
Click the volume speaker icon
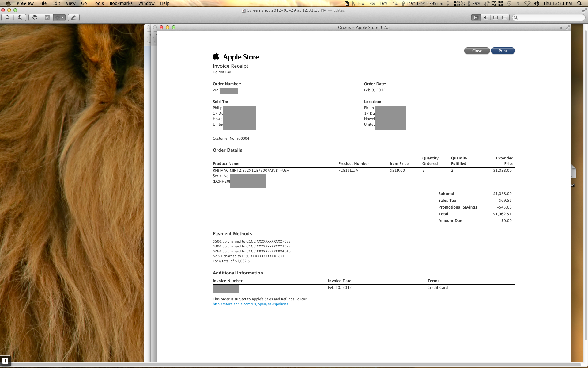tap(536, 3)
